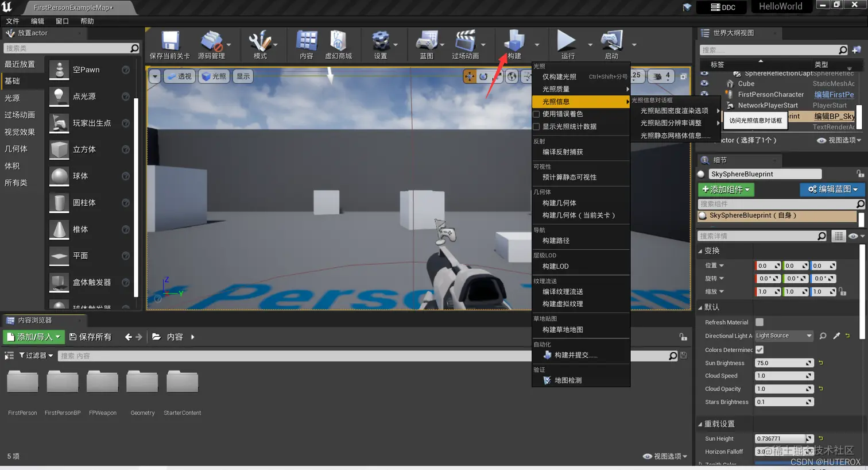This screenshot has width=868, height=470.
Task: Select the Cone (椎体) actor icon
Action: (x=59, y=229)
